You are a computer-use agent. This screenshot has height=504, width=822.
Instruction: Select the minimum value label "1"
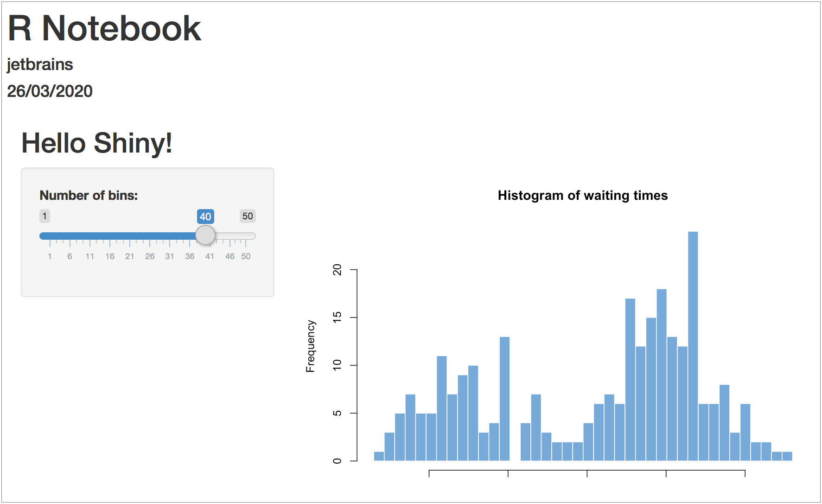[x=44, y=216]
